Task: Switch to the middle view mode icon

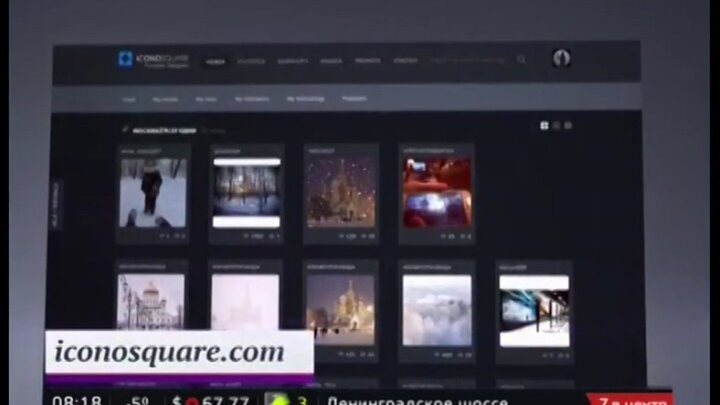Action: [x=556, y=126]
